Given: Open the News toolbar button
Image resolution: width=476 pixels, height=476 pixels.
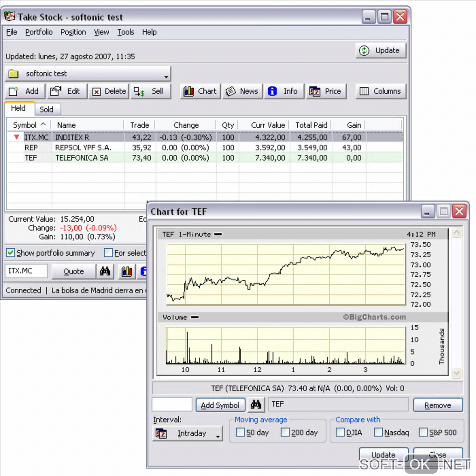Looking at the screenshot, I should (x=242, y=91).
